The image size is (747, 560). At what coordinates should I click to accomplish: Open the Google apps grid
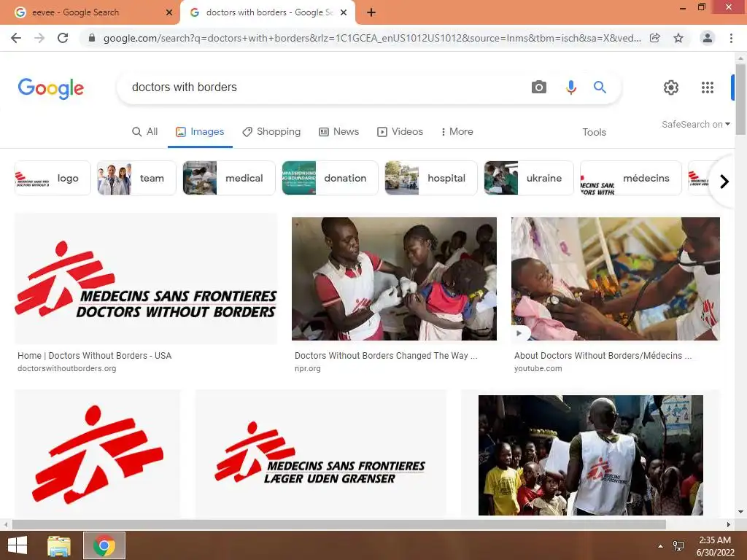(708, 87)
